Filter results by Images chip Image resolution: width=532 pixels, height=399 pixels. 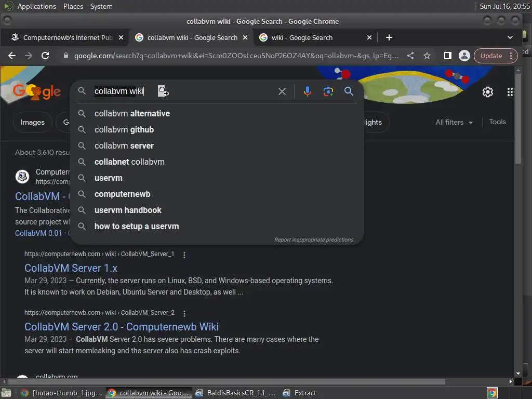pyautogui.click(x=33, y=122)
